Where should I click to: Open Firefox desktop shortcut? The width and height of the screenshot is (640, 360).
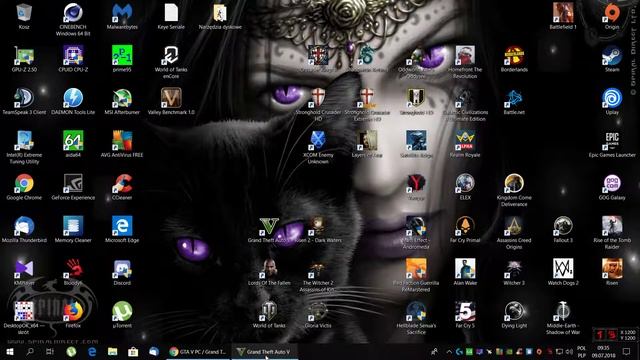coord(73,315)
